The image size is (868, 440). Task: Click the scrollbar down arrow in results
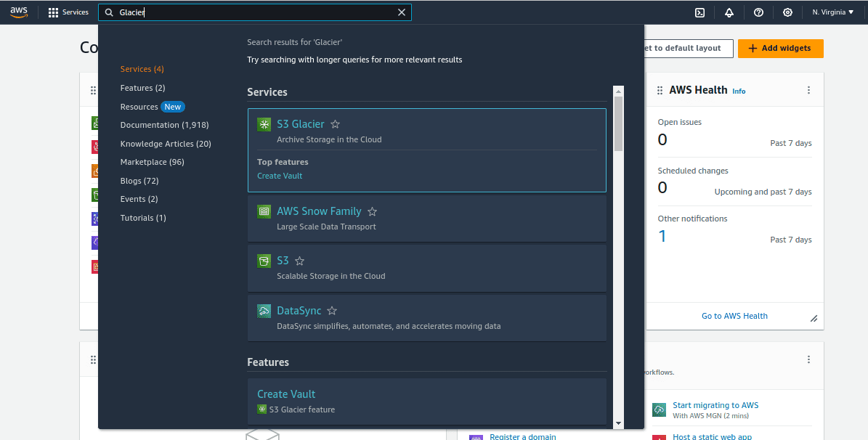(618, 423)
